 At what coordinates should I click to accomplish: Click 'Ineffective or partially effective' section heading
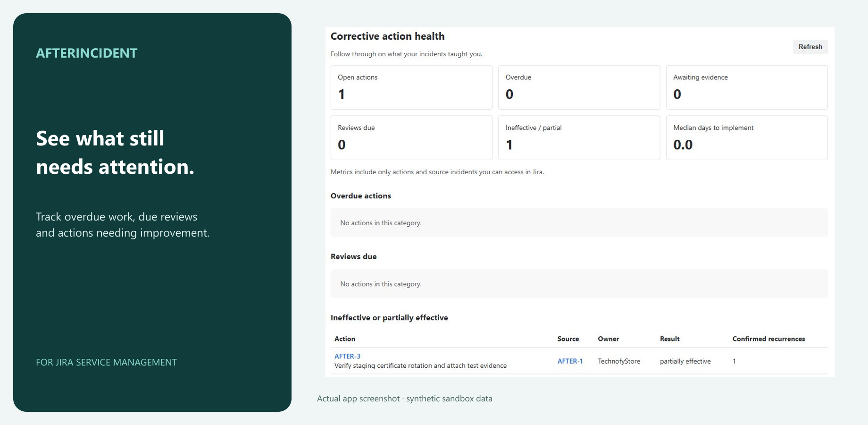tap(389, 317)
